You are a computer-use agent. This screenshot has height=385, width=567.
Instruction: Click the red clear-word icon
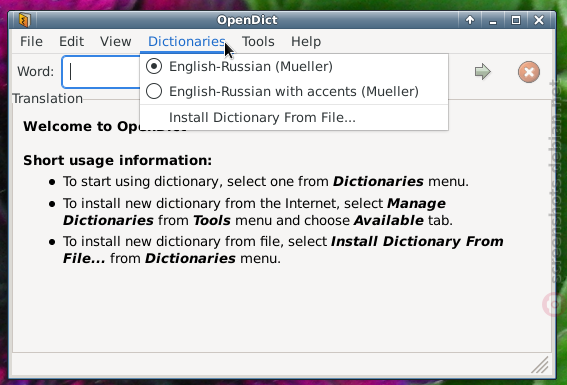click(529, 72)
